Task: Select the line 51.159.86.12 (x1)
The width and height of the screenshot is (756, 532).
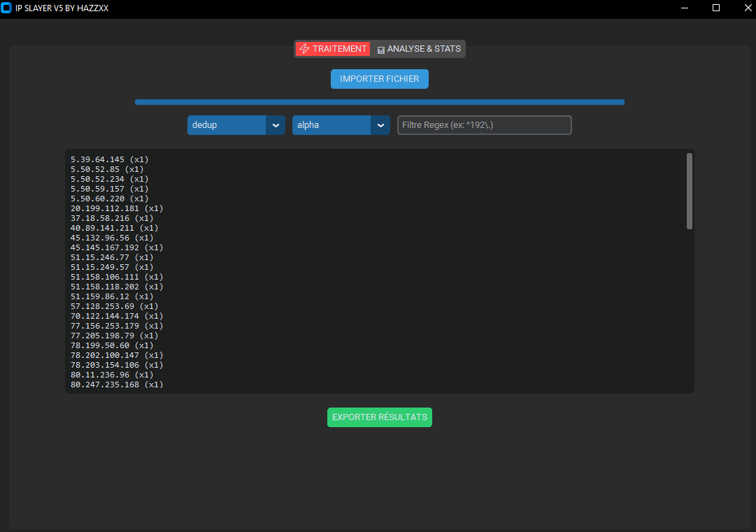Action: tap(112, 297)
